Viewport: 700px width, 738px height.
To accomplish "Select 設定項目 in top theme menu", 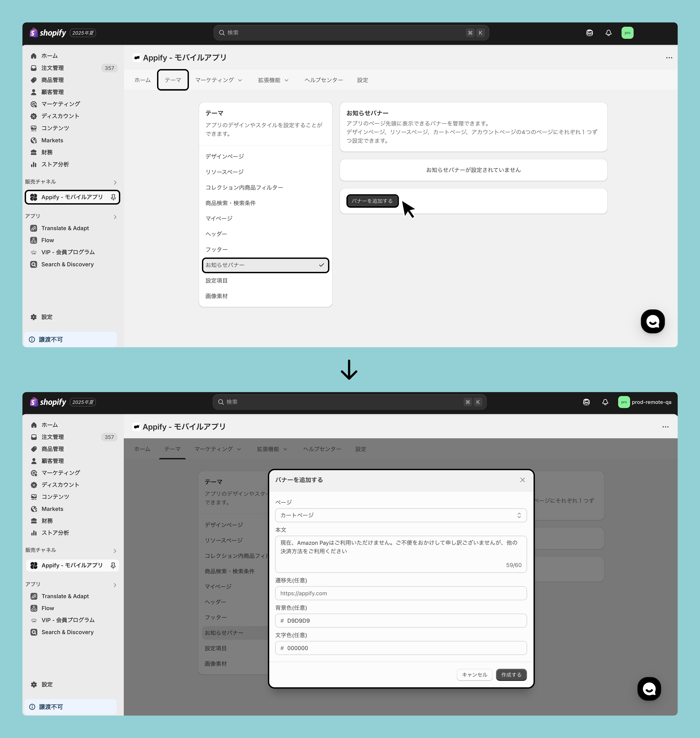I will (265, 281).
